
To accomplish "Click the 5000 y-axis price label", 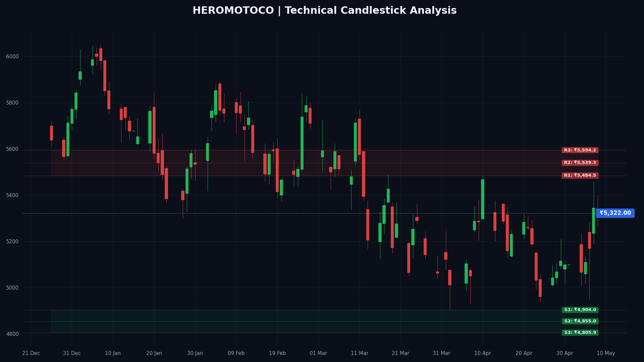I will (x=12, y=288).
